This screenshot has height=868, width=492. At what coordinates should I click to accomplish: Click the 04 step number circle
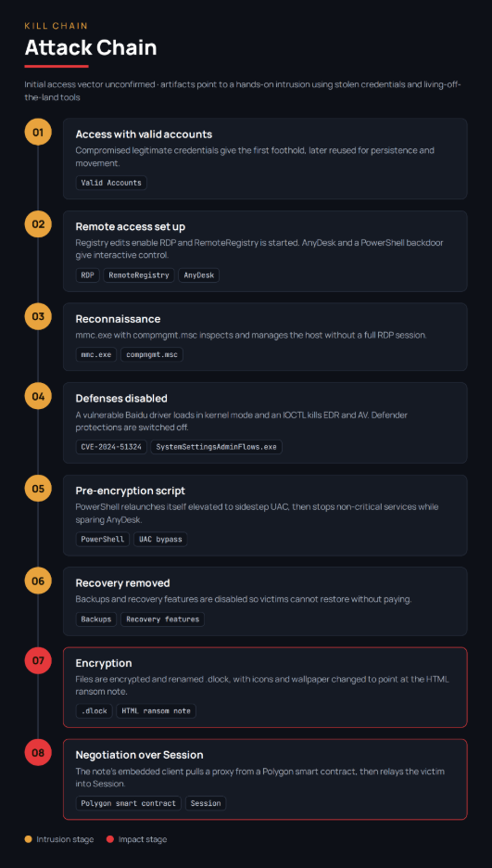(x=38, y=396)
